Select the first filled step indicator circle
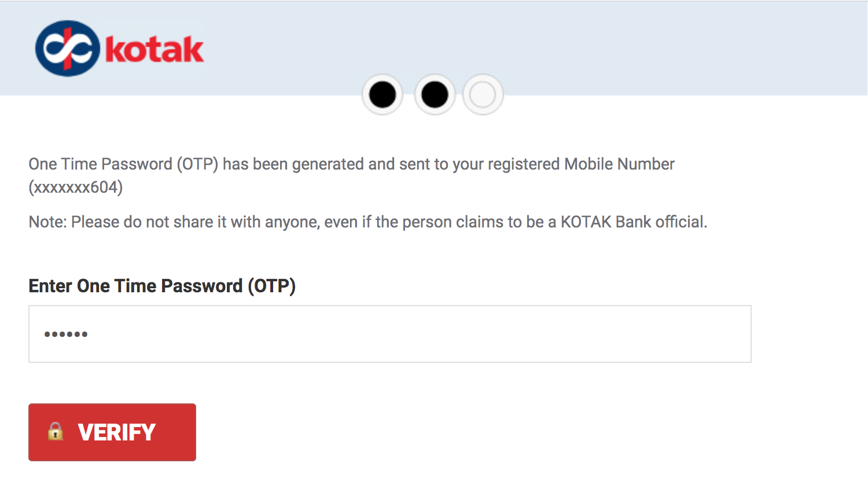The width and height of the screenshot is (868, 485). point(382,94)
